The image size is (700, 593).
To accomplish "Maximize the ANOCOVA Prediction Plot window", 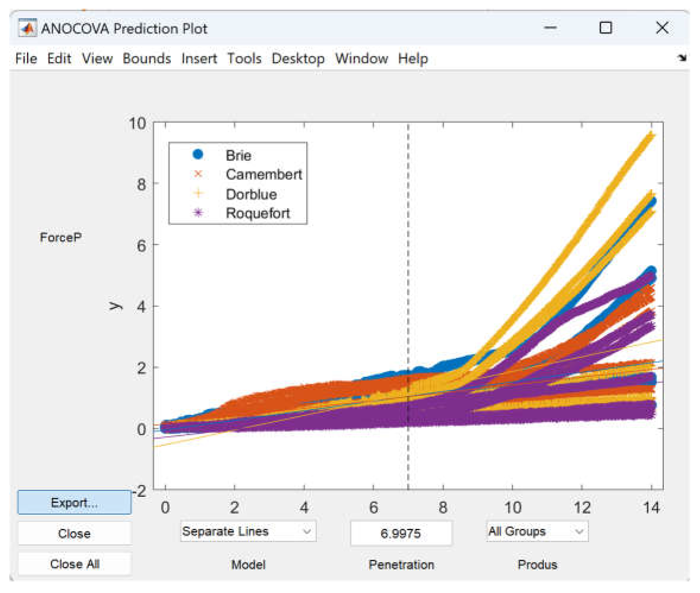I will click(606, 28).
